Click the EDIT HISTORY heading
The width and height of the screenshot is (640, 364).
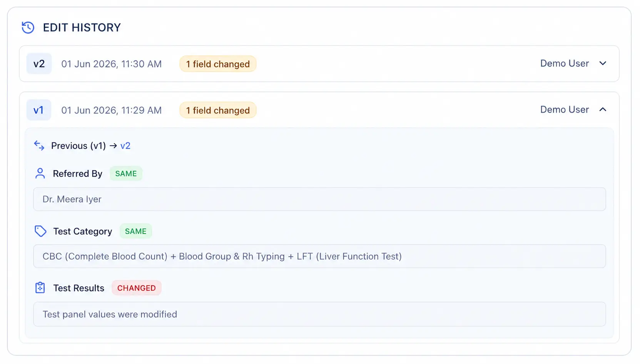[82, 28]
